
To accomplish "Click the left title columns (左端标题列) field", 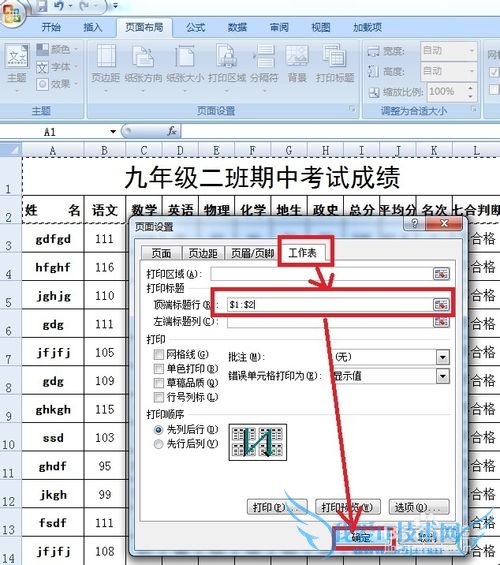I will [x=330, y=322].
